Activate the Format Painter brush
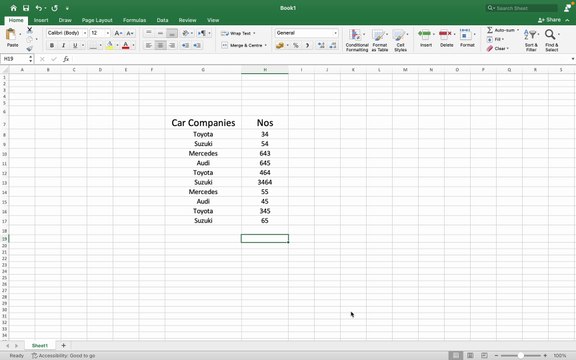576x360 pixels. pyautogui.click(x=30, y=48)
